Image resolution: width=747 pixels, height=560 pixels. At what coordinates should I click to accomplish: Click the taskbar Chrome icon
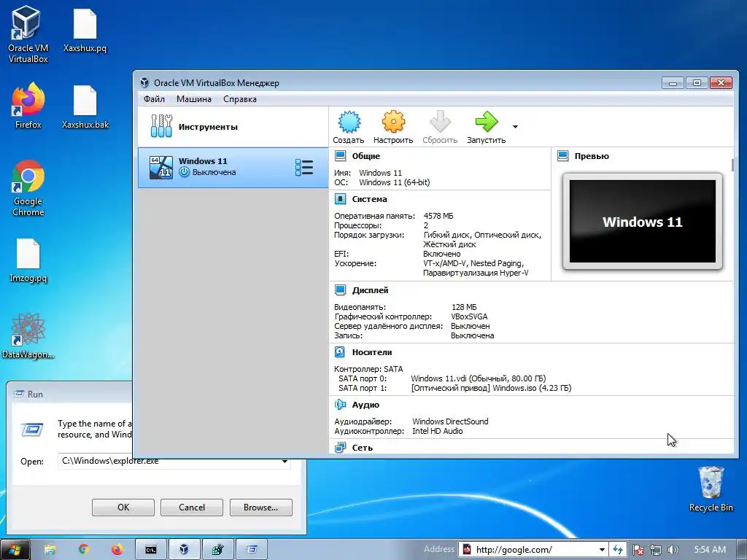click(x=83, y=550)
